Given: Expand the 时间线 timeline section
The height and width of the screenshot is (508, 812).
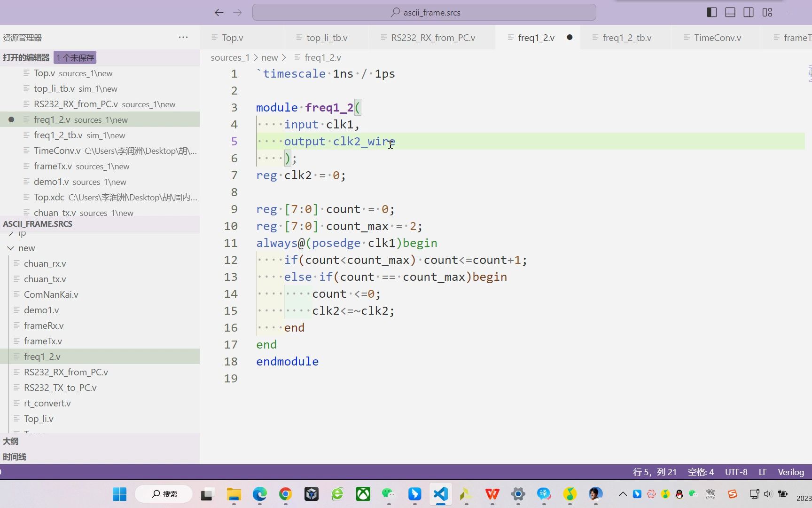Looking at the screenshot, I should (100, 457).
